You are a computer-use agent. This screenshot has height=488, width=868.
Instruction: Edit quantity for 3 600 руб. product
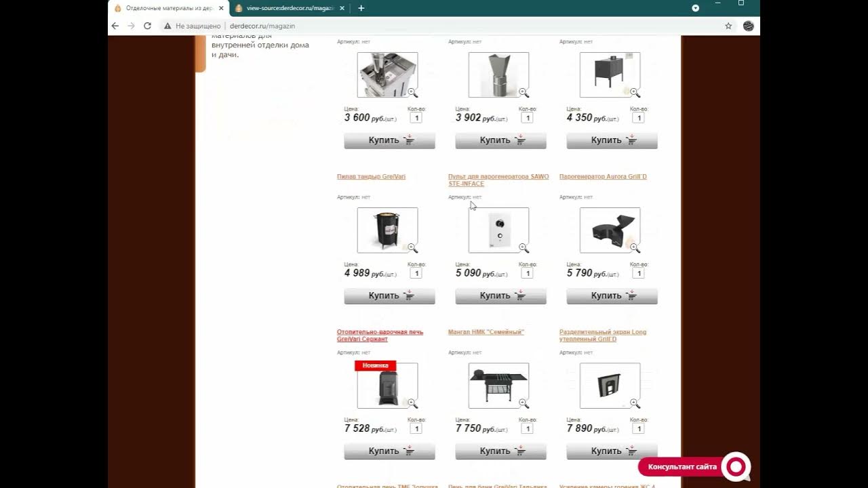[416, 118]
